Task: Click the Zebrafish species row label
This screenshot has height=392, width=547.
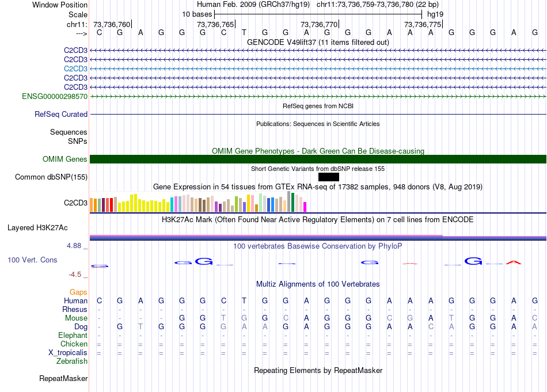Action: coord(72,361)
